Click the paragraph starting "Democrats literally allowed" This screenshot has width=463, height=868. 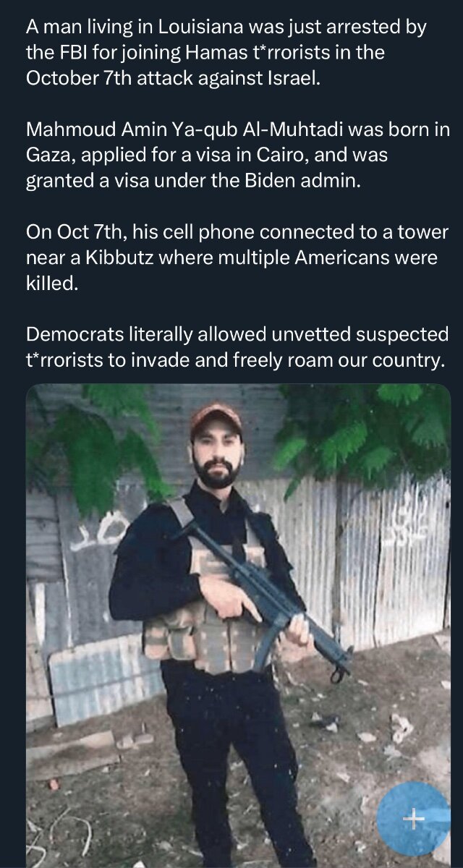(237, 347)
